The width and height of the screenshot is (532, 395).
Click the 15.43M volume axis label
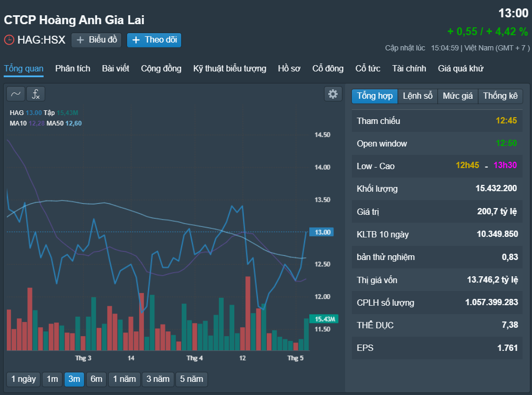click(x=324, y=319)
